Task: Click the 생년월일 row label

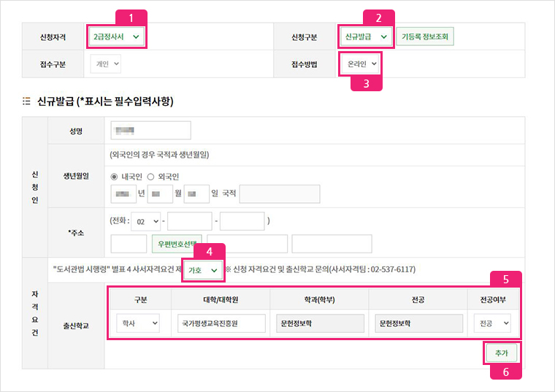Action: point(76,176)
